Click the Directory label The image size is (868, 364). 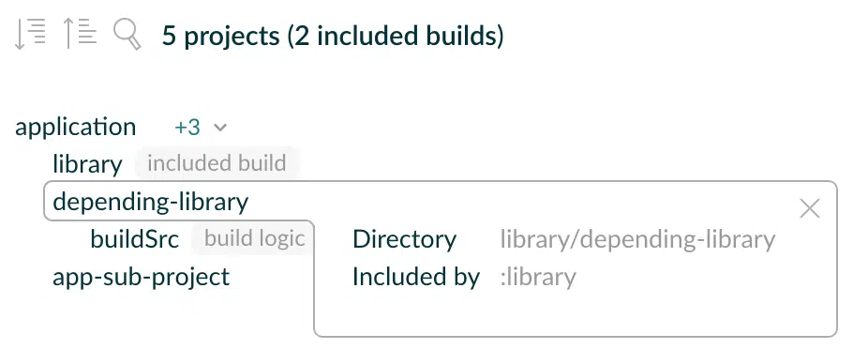click(x=404, y=240)
